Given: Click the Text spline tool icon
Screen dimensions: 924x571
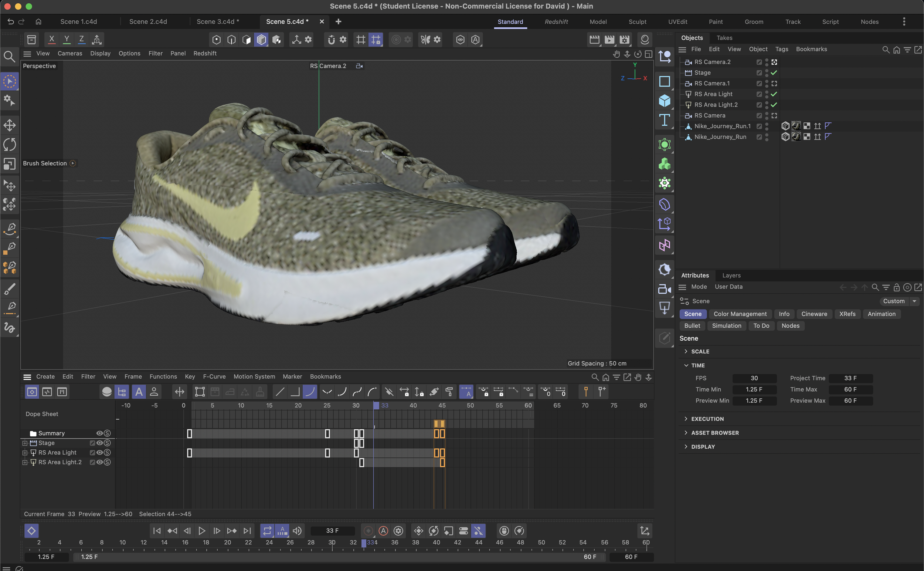Looking at the screenshot, I should pos(664,120).
